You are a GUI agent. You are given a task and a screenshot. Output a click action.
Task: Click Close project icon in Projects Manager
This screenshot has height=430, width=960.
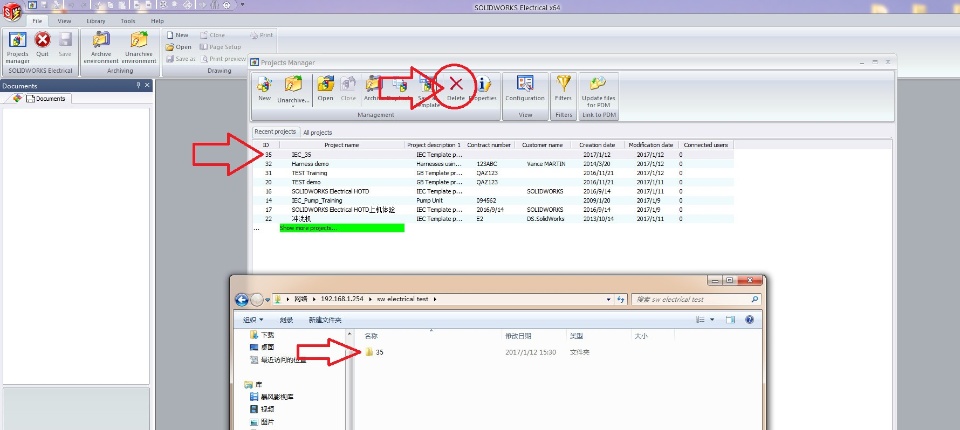click(x=348, y=86)
